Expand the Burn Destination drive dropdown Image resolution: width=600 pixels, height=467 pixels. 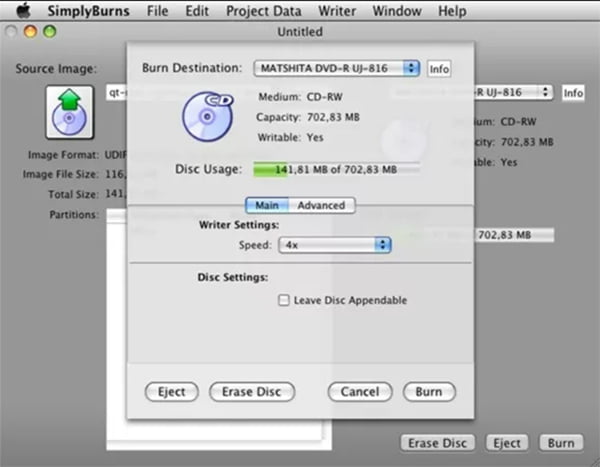[337, 69]
